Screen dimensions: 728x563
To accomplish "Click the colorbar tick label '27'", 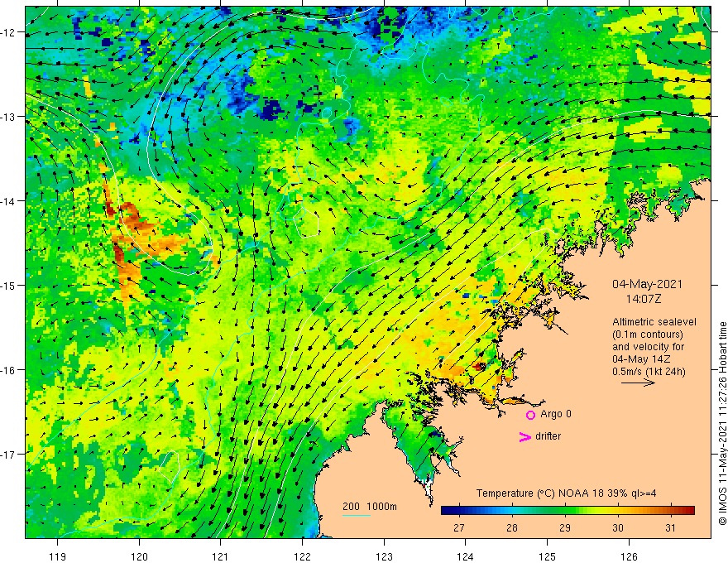I will [458, 528].
